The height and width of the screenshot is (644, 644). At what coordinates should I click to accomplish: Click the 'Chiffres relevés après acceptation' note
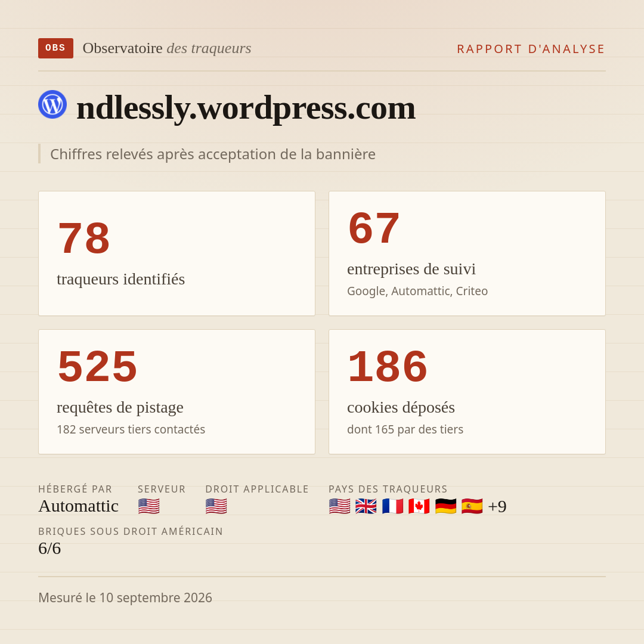[x=213, y=154]
